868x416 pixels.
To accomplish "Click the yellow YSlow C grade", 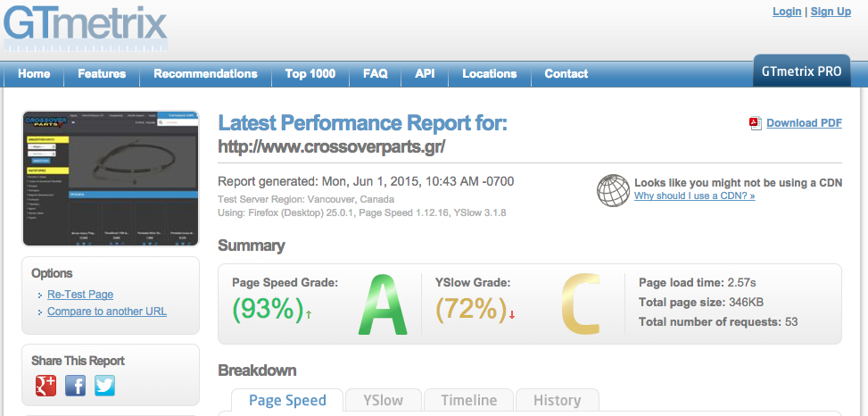I will (580, 304).
